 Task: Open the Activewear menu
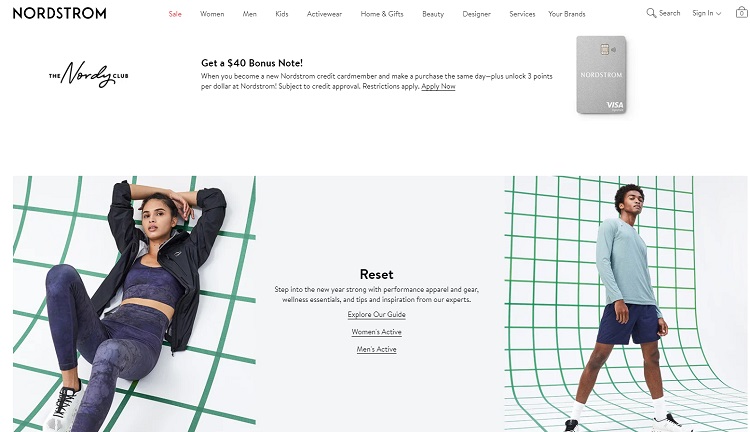pyautogui.click(x=324, y=14)
